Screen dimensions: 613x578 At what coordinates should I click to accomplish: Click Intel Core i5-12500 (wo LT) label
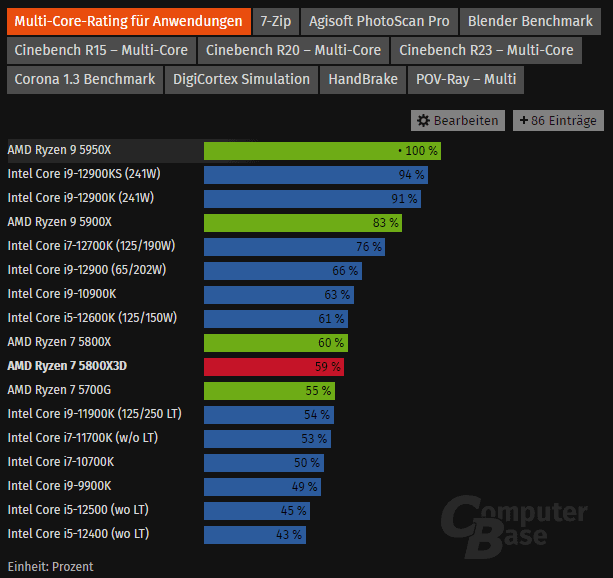point(78,510)
